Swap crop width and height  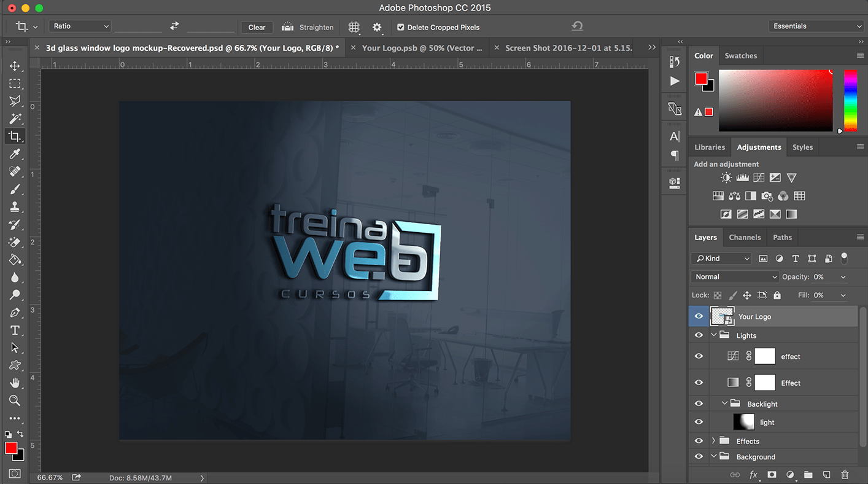(174, 26)
